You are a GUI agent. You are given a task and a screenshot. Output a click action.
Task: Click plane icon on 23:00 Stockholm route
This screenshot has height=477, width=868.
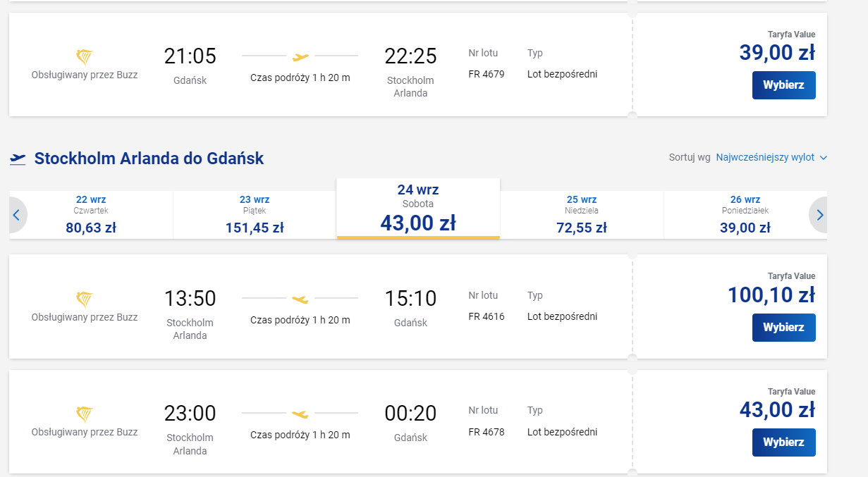click(x=300, y=414)
